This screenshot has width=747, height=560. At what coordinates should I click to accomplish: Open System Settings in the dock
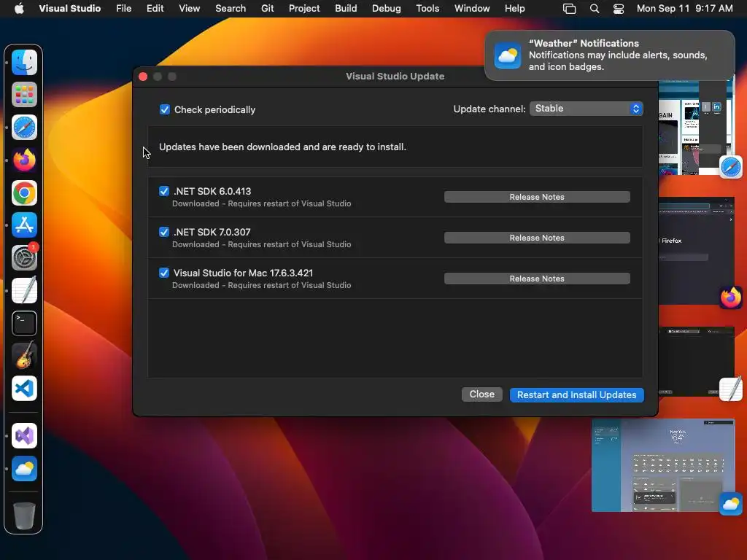pyautogui.click(x=24, y=258)
